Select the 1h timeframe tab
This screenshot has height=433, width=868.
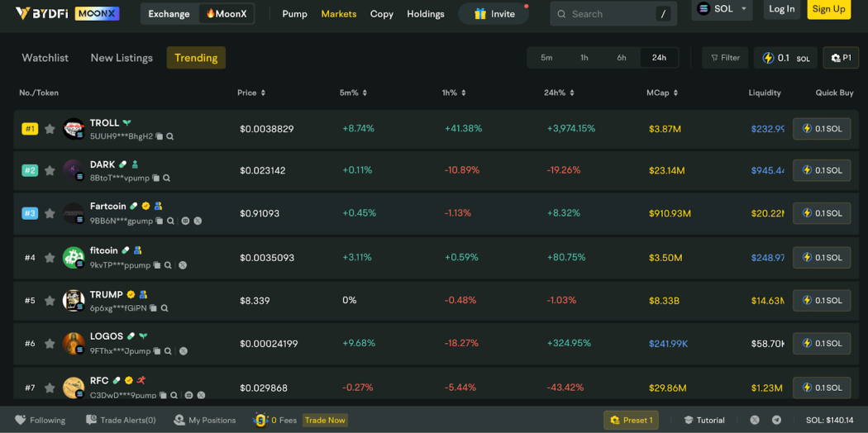[584, 58]
